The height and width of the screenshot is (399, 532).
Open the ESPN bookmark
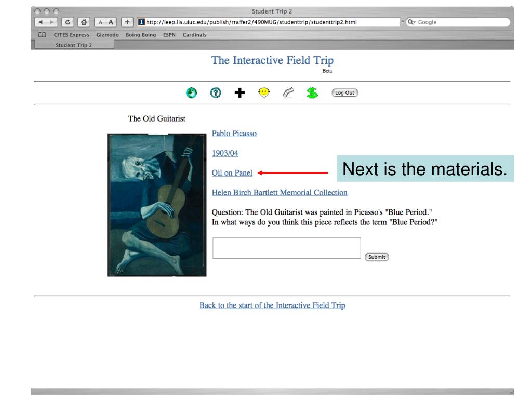[x=169, y=35]
